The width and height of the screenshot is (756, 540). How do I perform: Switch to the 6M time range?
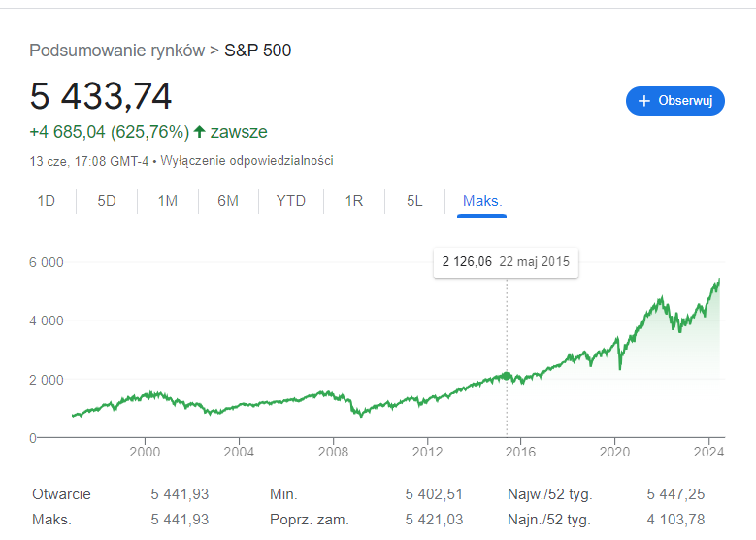click(x=228, y=201)
